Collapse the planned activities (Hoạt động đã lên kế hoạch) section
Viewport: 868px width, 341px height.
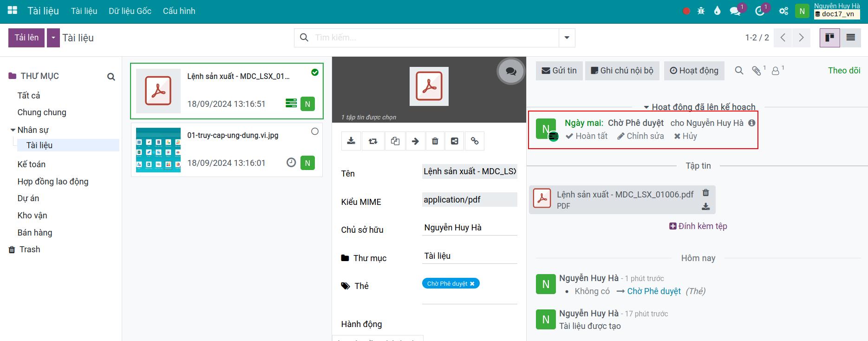tap(699, 107)
